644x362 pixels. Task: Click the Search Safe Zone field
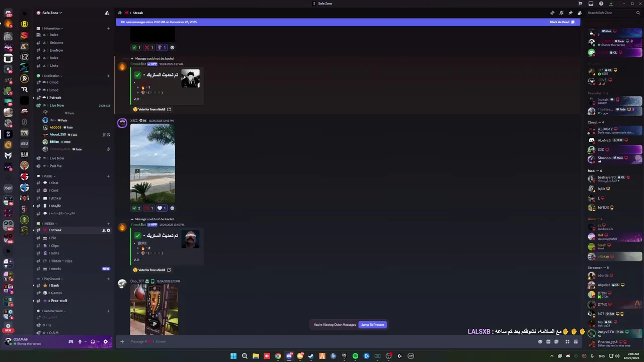614,13
